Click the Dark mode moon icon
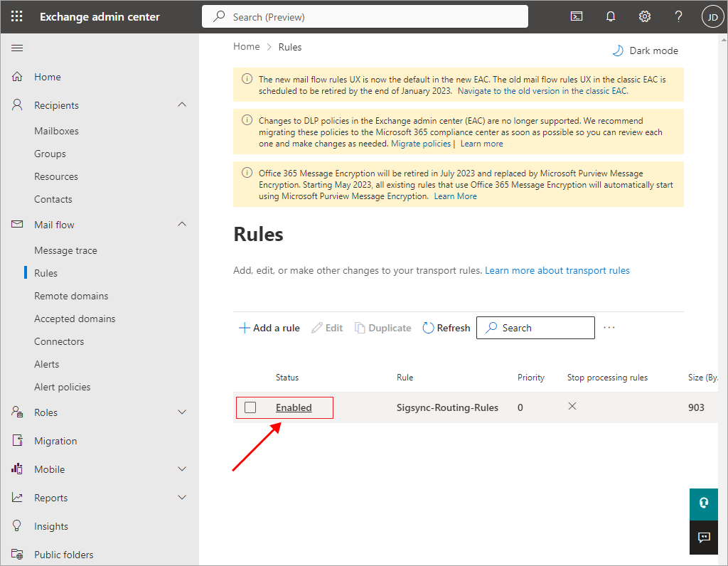 point(618,50)
